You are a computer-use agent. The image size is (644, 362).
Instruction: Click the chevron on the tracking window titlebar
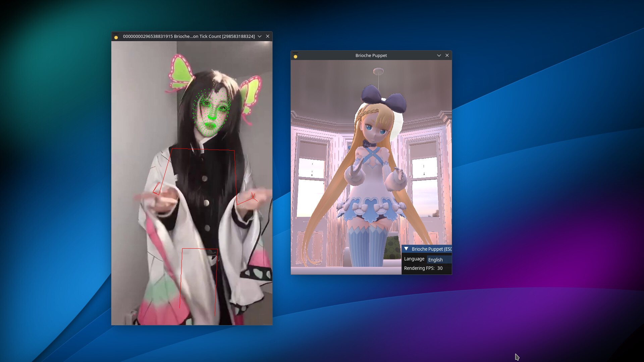coord(260,37)
